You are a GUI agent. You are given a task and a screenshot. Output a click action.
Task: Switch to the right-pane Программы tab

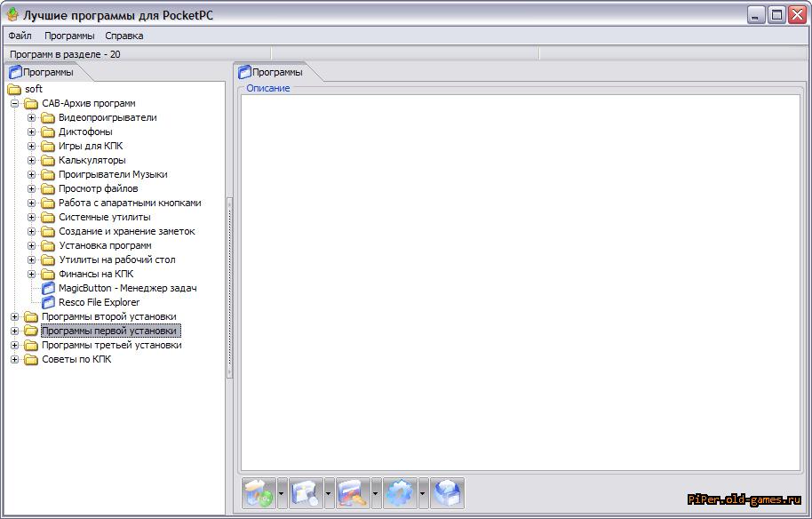pos(275,72)
